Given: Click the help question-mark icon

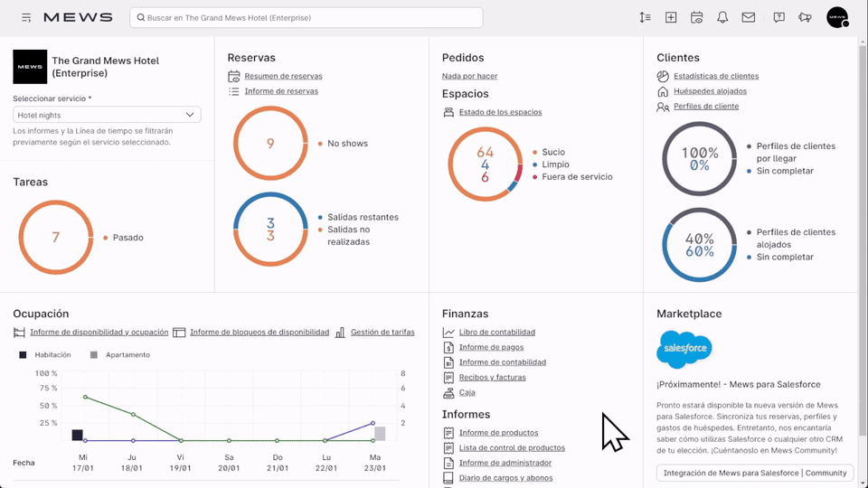Looking at the screenshot, I should point(778,17).
